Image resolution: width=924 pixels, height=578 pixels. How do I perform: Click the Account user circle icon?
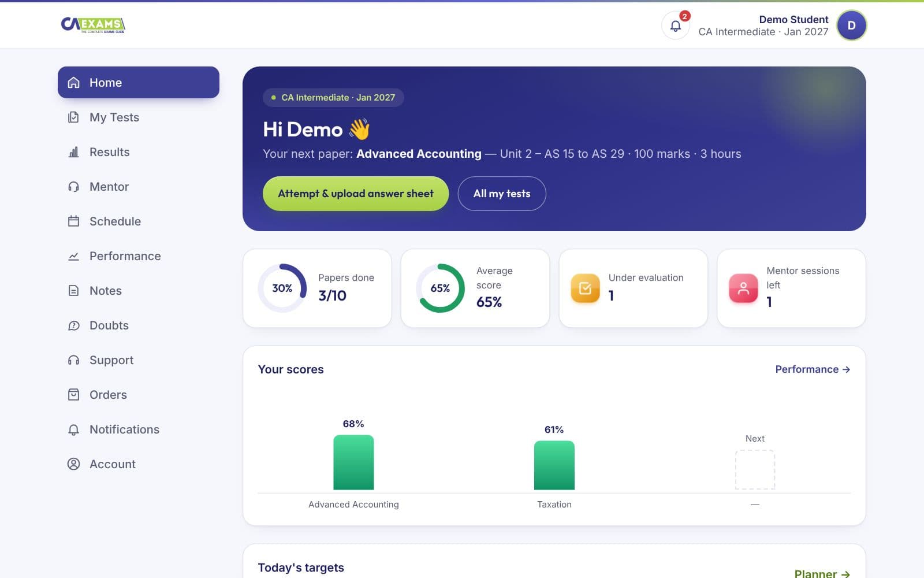coord(73,464)
